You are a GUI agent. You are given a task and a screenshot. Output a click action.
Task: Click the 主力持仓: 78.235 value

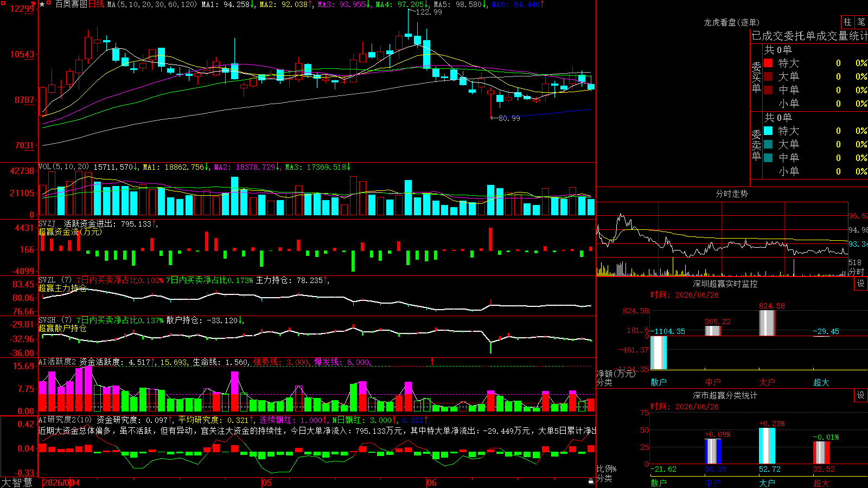pos(292,280)
